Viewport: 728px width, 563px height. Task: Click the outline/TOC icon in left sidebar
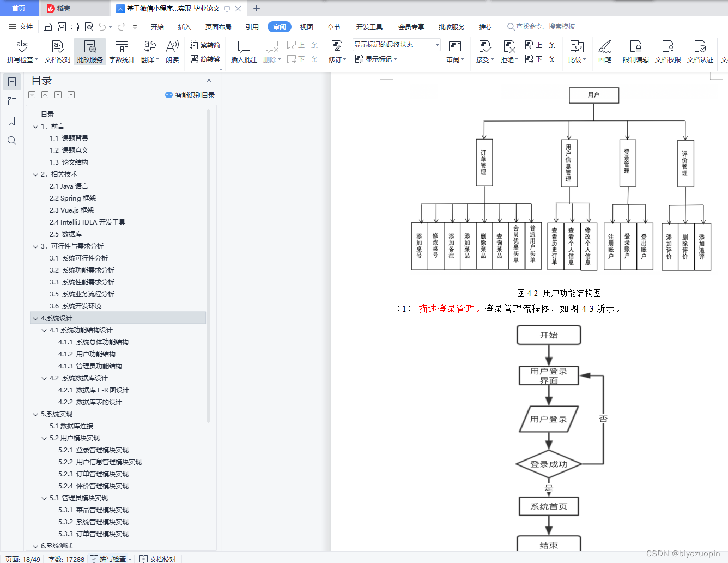[x=12, y=82]
